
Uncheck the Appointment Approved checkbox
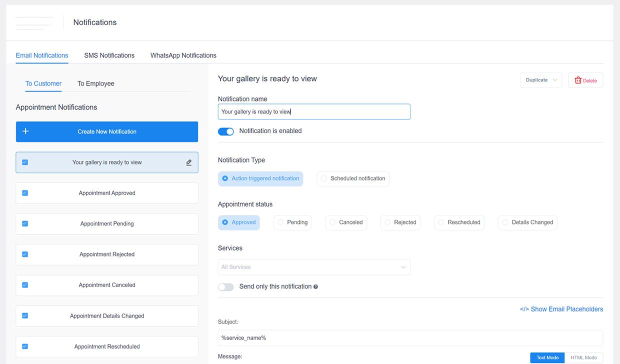point(25,193)
